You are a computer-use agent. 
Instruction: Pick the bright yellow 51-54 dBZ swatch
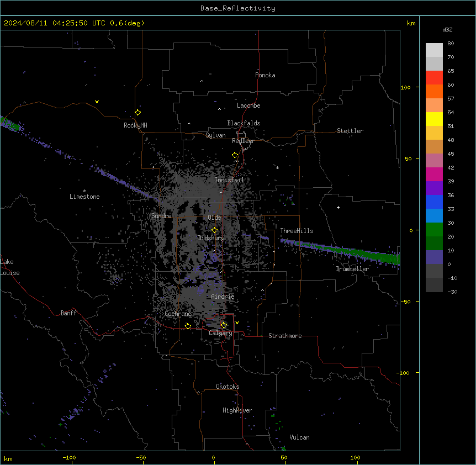[x=434, y=119]
